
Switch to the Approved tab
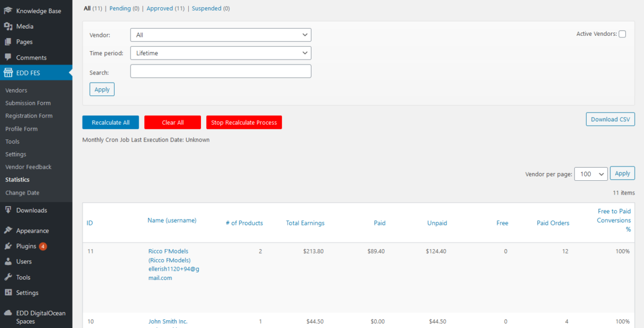161,8
